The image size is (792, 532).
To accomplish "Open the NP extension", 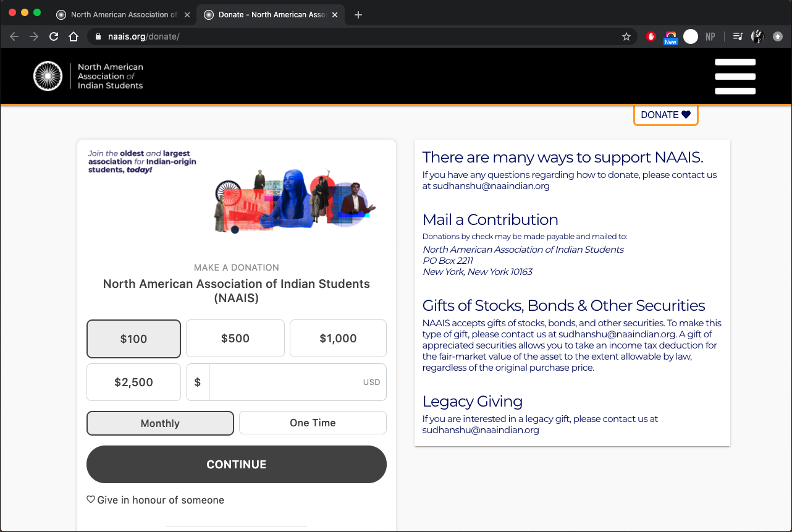I will point(710,36).
